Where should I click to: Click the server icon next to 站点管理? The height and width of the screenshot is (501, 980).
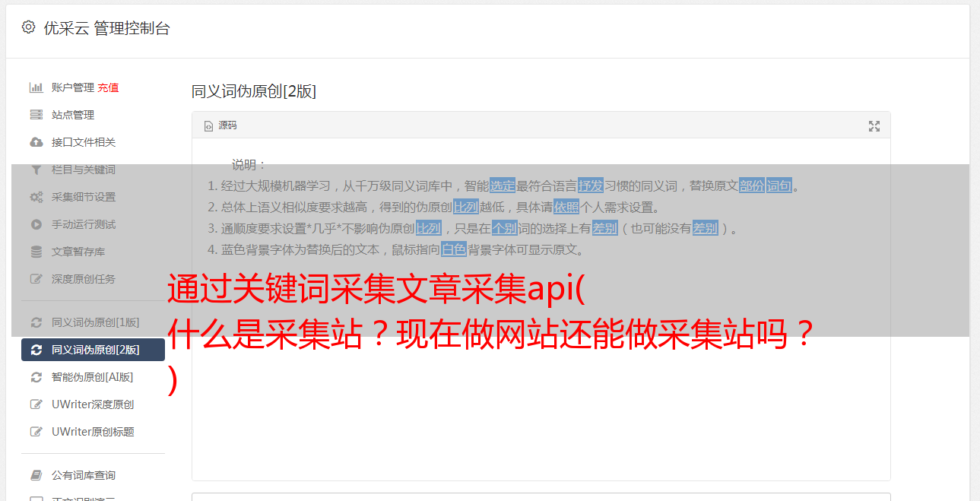pos(36,115)
